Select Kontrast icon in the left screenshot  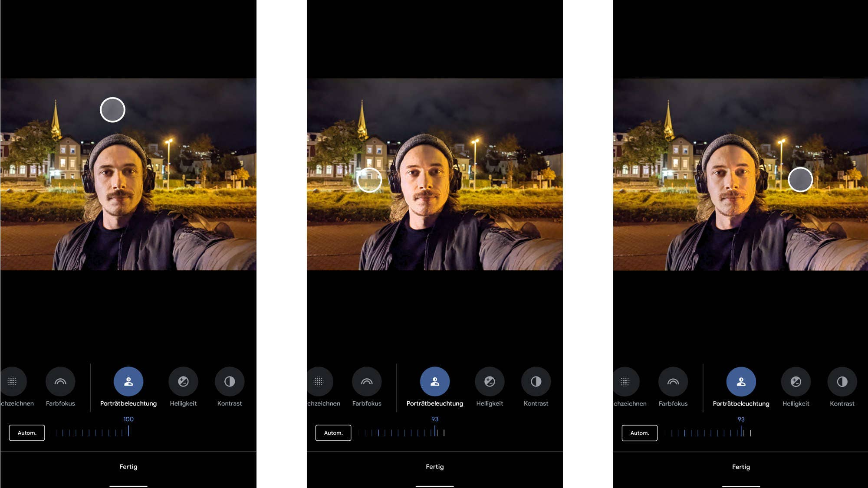[230, 381]
